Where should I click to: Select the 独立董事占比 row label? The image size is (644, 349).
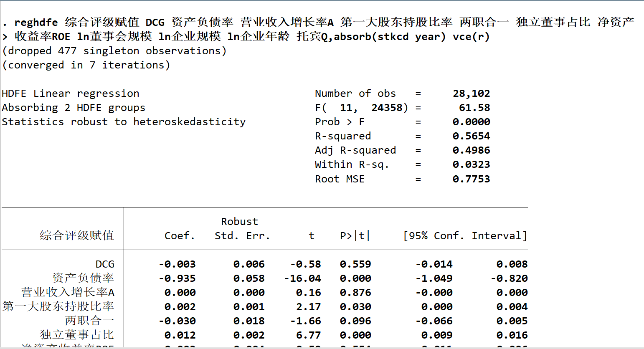pyautogui.click(x=77, y=335)
